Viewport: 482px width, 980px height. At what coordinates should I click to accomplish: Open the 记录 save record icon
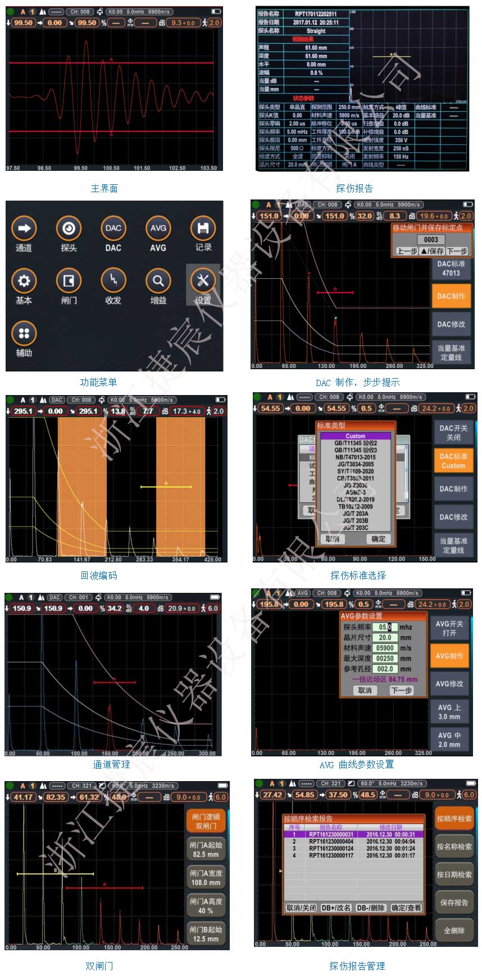click(203, 229)
